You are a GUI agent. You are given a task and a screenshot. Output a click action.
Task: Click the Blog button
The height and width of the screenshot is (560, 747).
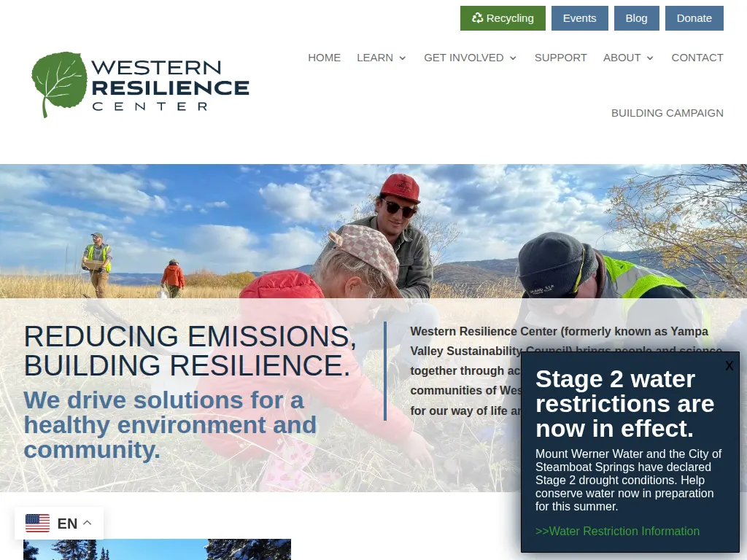click(636, 18)
